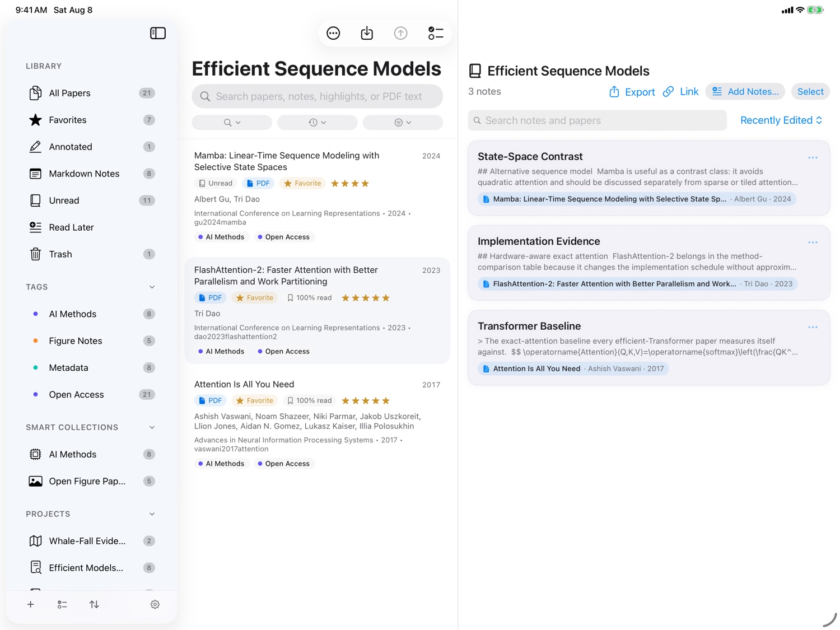The width and height of the screenshot is (840, 630).
Task: Tap the plus icon at sidebar bottom
Action: click(31, 604)
